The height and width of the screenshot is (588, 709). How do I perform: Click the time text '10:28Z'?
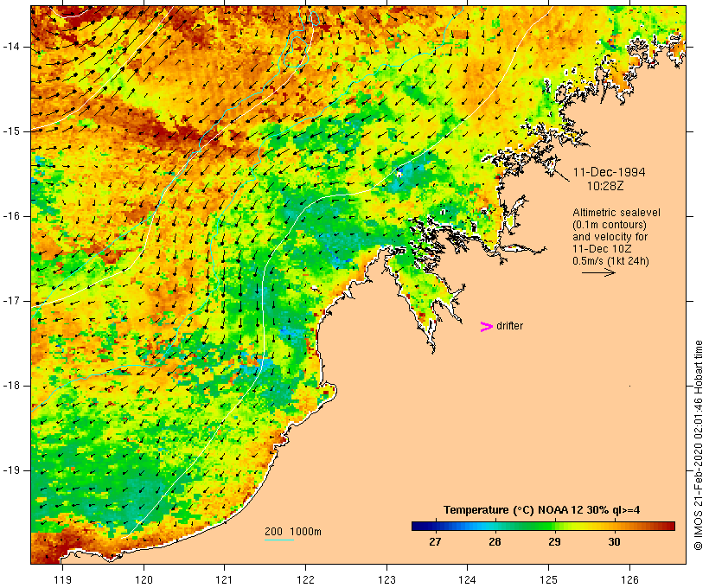605,186
